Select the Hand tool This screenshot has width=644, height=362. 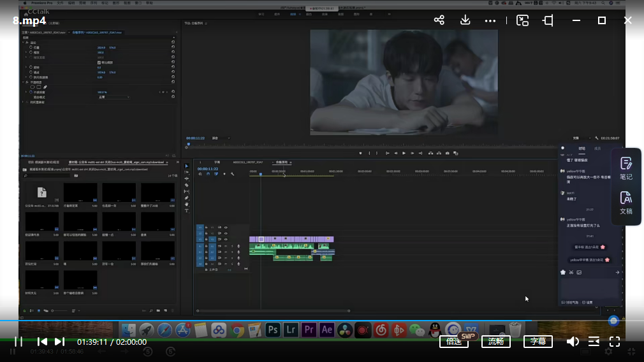186,204
